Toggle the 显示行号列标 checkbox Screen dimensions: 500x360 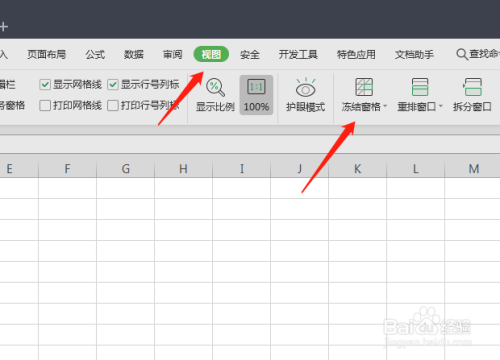[113, 85]
